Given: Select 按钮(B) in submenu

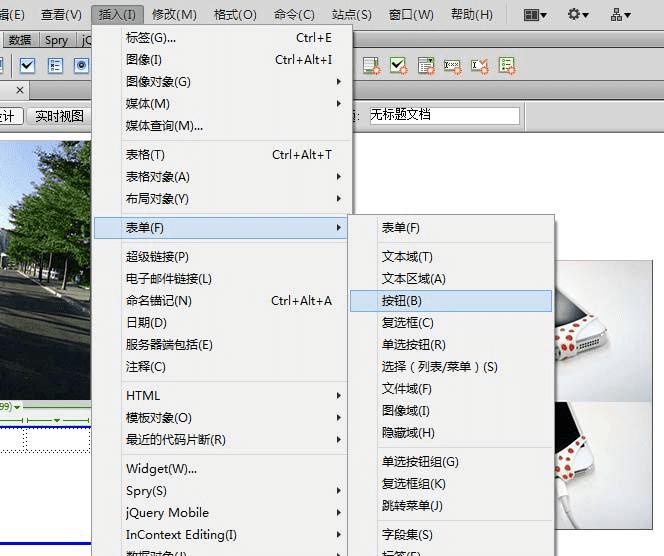Looking at the screenshot, I should (x=451, y=301).
